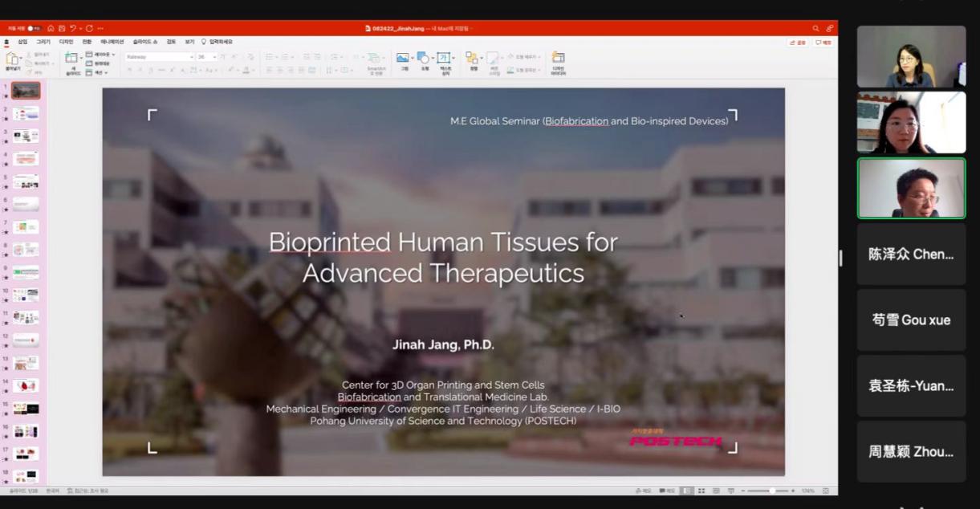The height and width of the screenshot is (509, 980).
Task: Open the Slide Show tab in ribbon
Action: [x=145, y=42]
